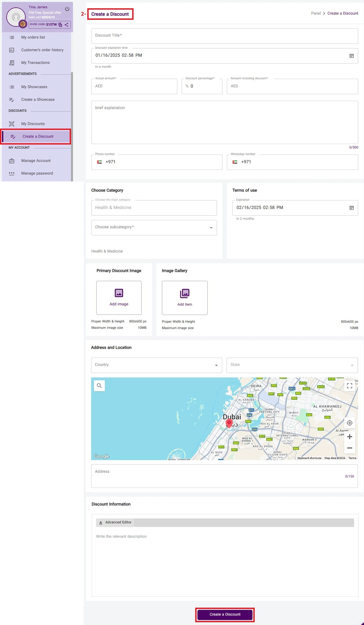Click Add image for primary discount
This screenshot has width=364, height=625.
(x=119, y=298)
